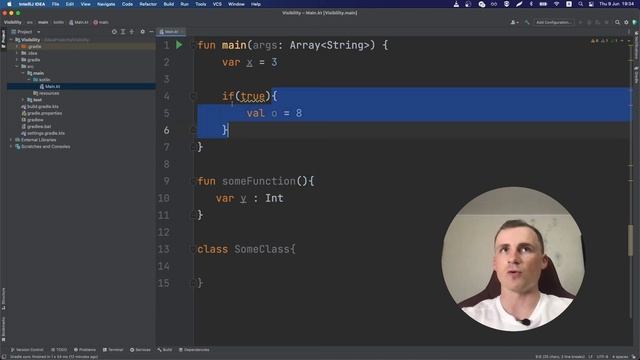Click the locate-file target icon in Project panel
640x360 pixels.
(114, 31)
